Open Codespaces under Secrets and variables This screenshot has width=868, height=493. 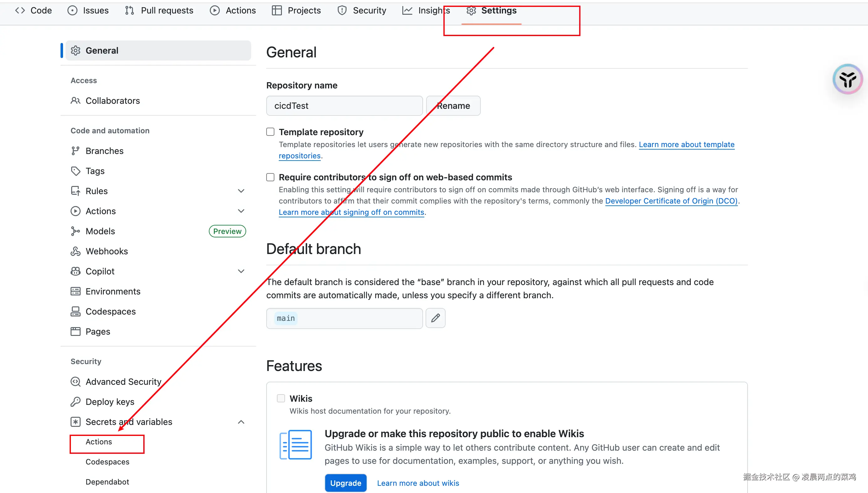107,462
